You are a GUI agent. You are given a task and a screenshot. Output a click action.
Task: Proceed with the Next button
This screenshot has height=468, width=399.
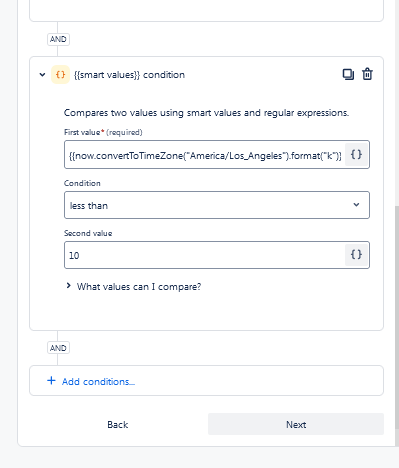point(296,424)
